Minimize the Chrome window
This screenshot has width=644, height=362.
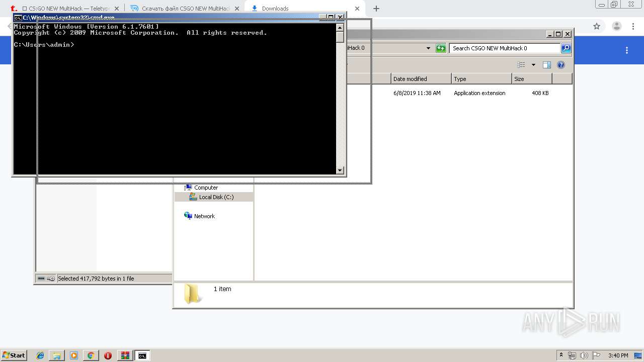pyautogui.click(x=602, y=4)
